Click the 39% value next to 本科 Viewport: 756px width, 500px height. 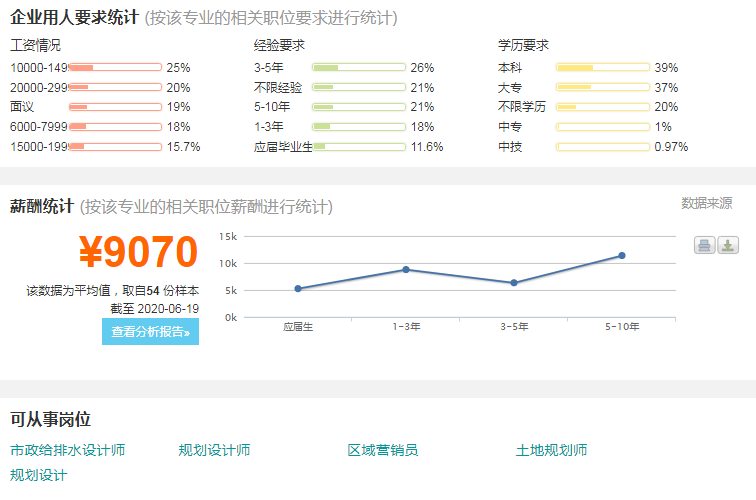[666, 68]
